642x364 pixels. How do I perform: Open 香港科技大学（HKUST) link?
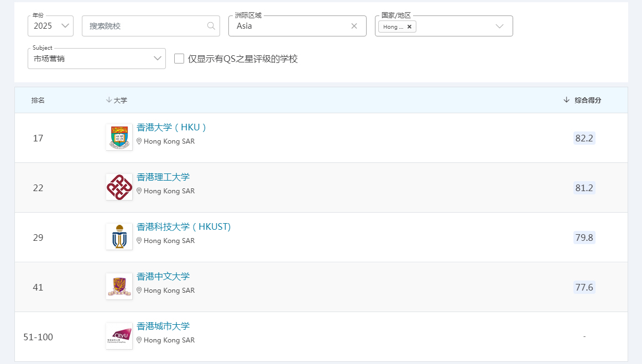(184, 227)
